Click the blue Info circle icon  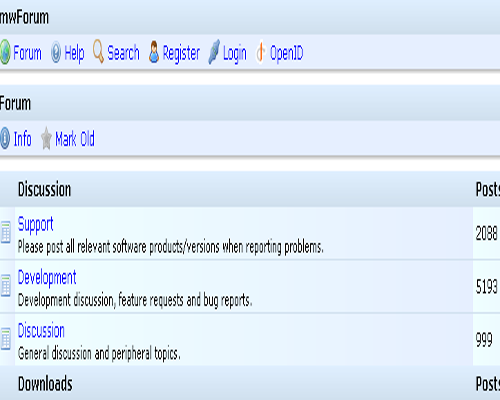5,138
